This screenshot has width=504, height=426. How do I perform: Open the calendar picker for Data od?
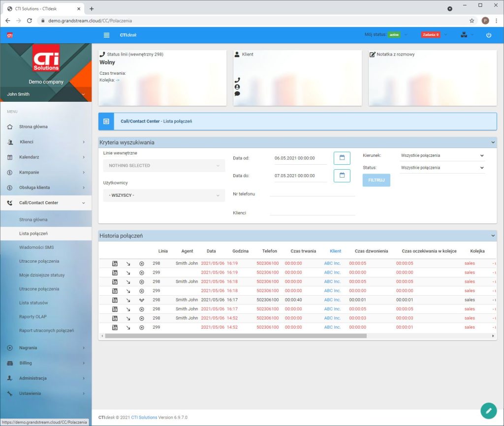click(x=342, y=158)
